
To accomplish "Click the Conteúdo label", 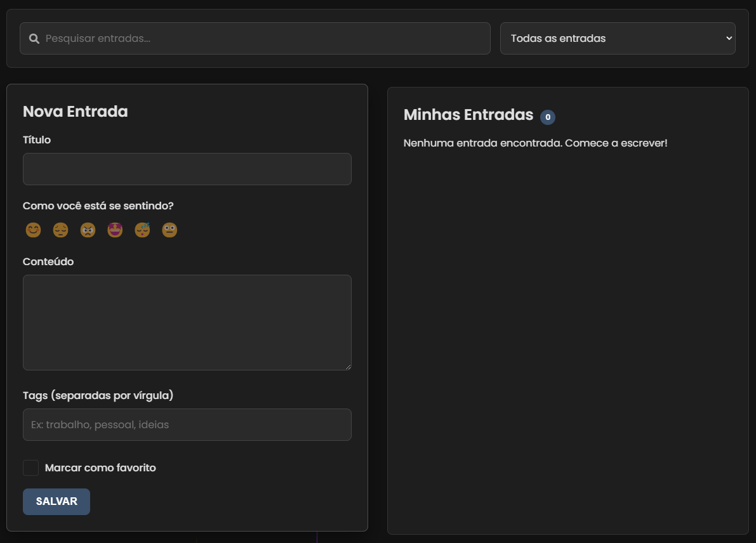I will [48, 261].
